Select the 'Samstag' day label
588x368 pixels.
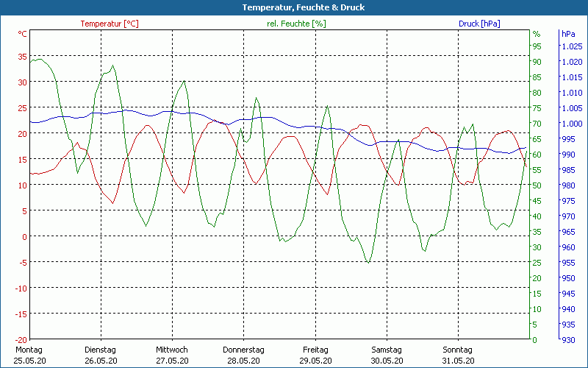[x=386, y=350]
